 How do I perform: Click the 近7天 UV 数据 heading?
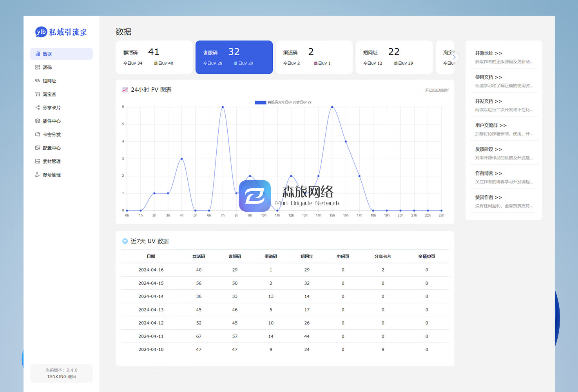coord(150,241)
